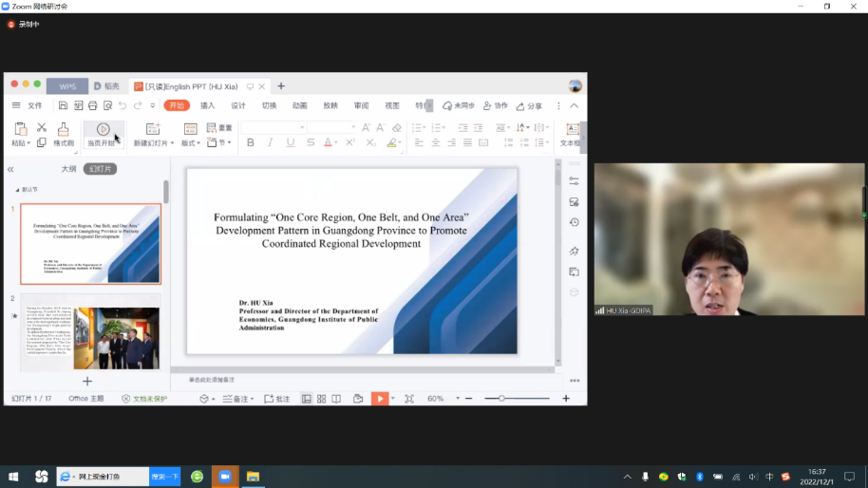The image size is (868, 488).
Task: Toggle Italic formatting
Action: 270,142
